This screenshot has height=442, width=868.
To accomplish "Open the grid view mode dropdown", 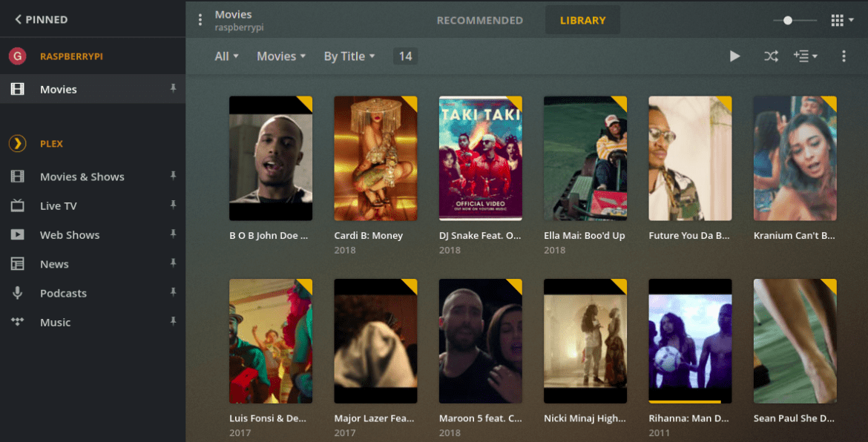I will click(843, 21).
